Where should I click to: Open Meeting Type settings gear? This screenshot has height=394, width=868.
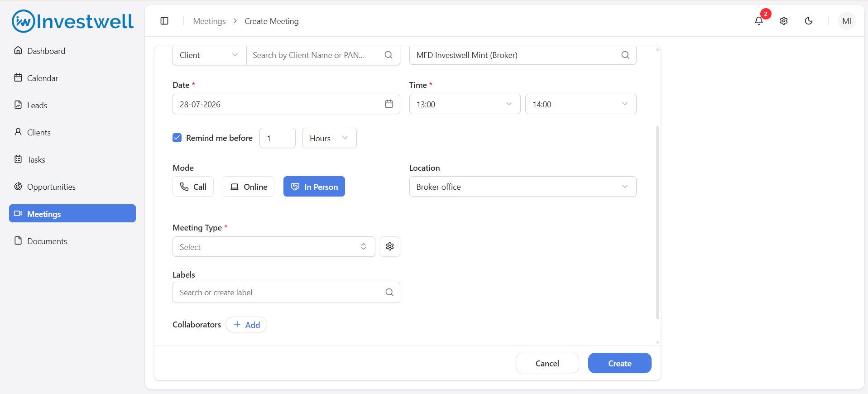pos(390,246)
